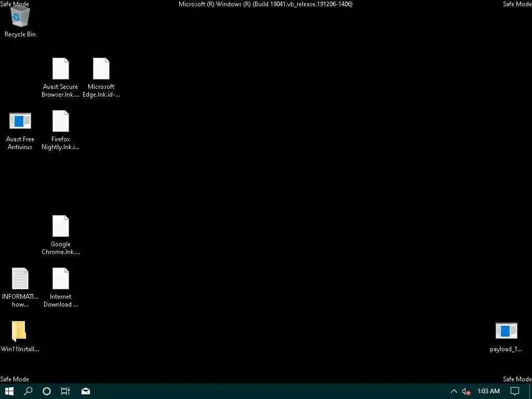
Task: Select the Win11Install folder icon
Action: [19, 331]
